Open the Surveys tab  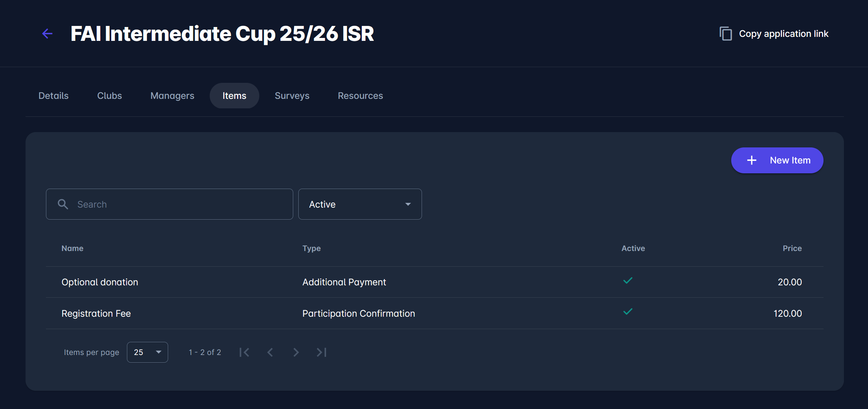(x=292, y=96)
